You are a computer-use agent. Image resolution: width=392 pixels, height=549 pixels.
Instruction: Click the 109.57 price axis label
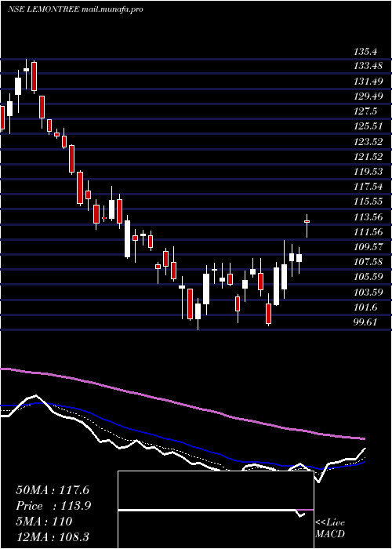tap(368, 247)
